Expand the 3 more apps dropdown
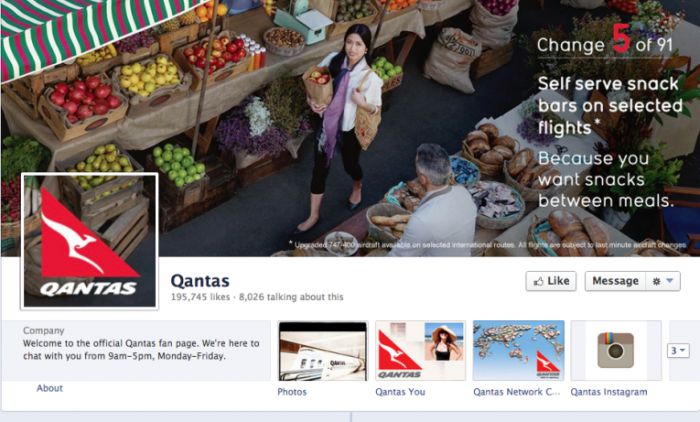 click(x=678, y=351)
